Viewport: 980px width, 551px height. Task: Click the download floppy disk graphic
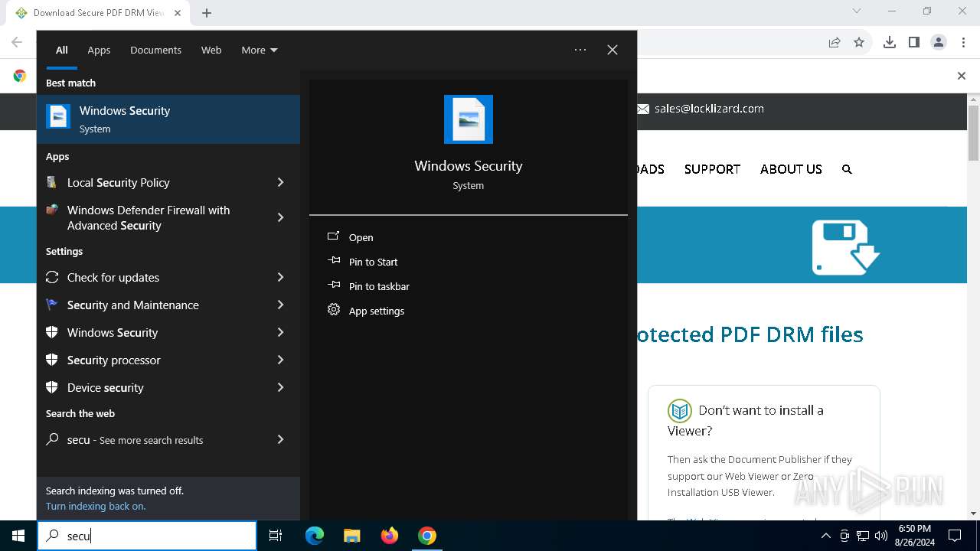(x=845, y=247)
